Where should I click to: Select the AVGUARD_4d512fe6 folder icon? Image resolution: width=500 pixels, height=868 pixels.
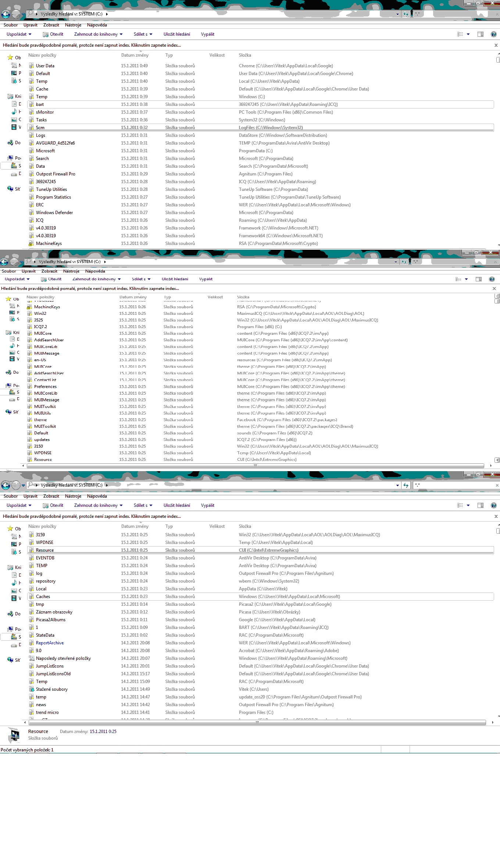point(32,143)
